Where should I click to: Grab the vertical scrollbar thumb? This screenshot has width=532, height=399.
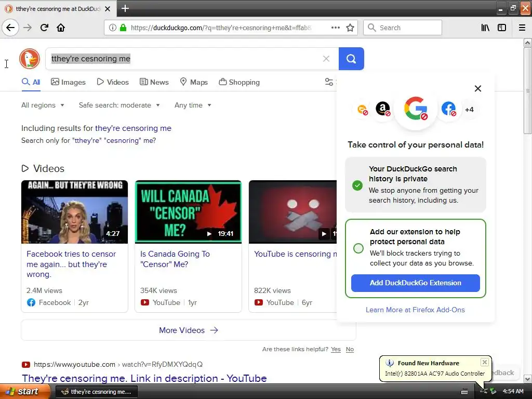[x=528, y=90]
